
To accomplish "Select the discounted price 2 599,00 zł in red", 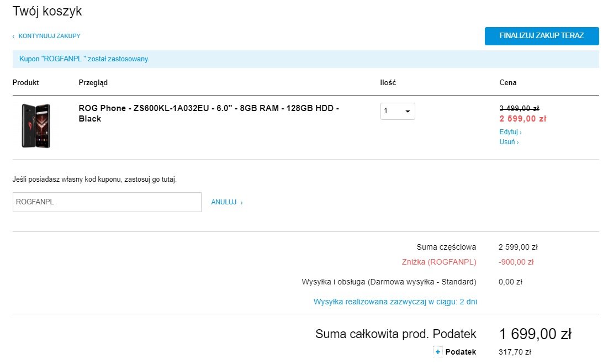I will pos(523,119).
